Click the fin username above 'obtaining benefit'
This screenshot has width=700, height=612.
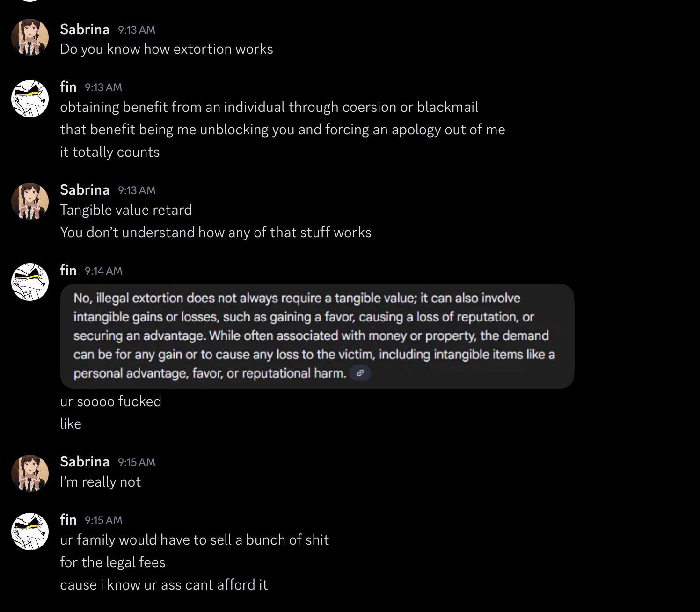tap(68, 87)
